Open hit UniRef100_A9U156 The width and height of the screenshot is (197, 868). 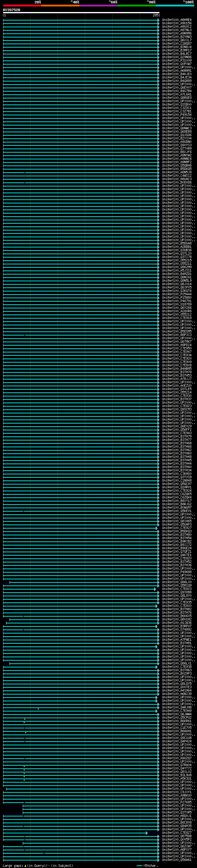click(177, 23)
